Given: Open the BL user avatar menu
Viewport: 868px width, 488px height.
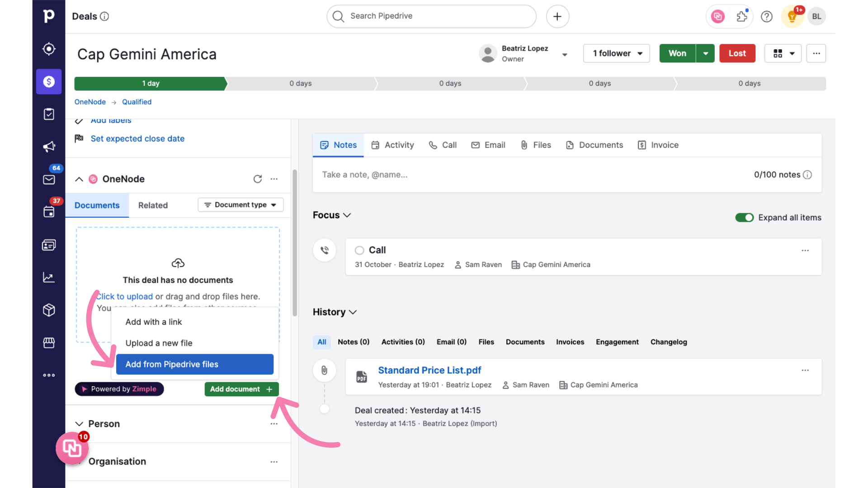Looking at the screenshot, I should click(x=816, y=17).
